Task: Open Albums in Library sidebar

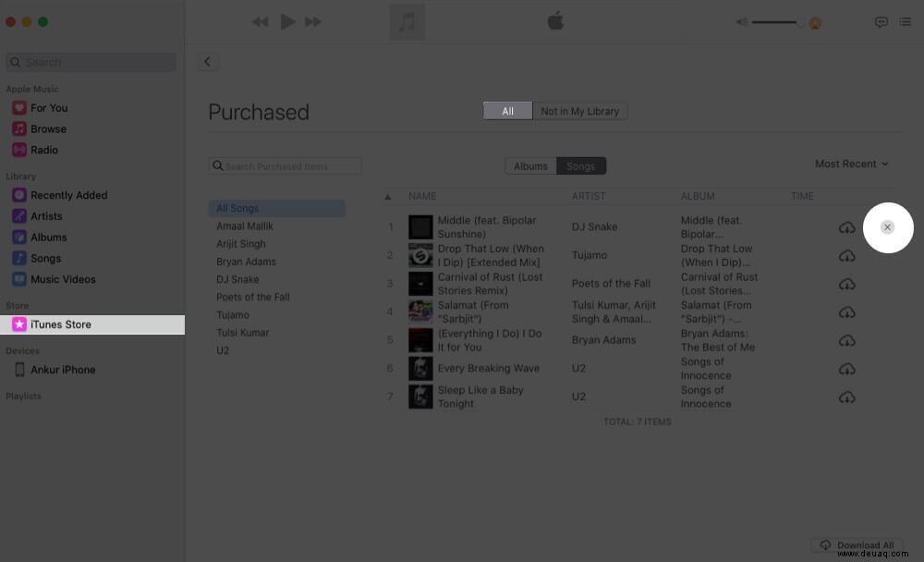Action: tap(48, 237)
